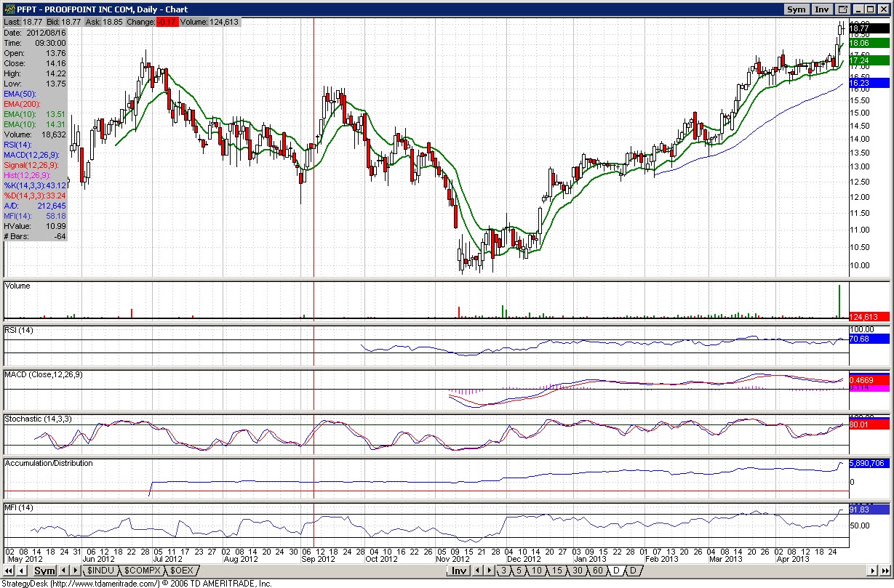The image size is (894, 588).
Task: Select the 10 minute interval tab
Action: tap(537, 571)
